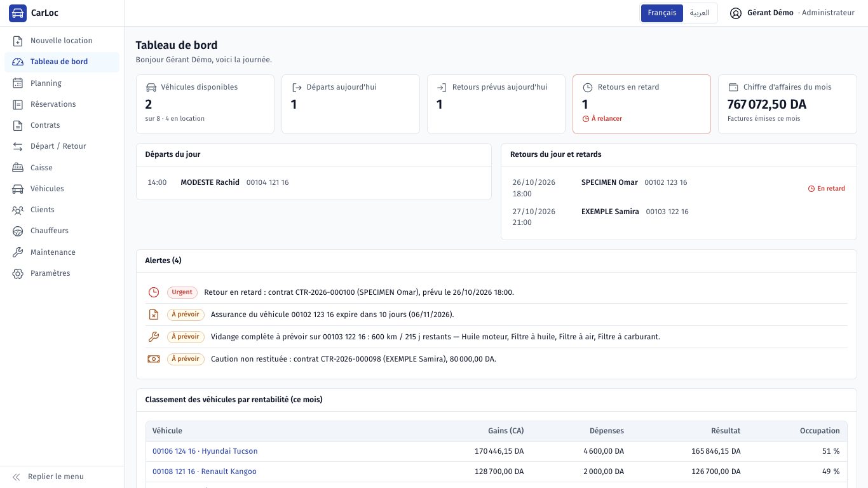The image size is (868, 488).
Task: Select the MODESTE Rachid departure row
Action: pos(314,182)
